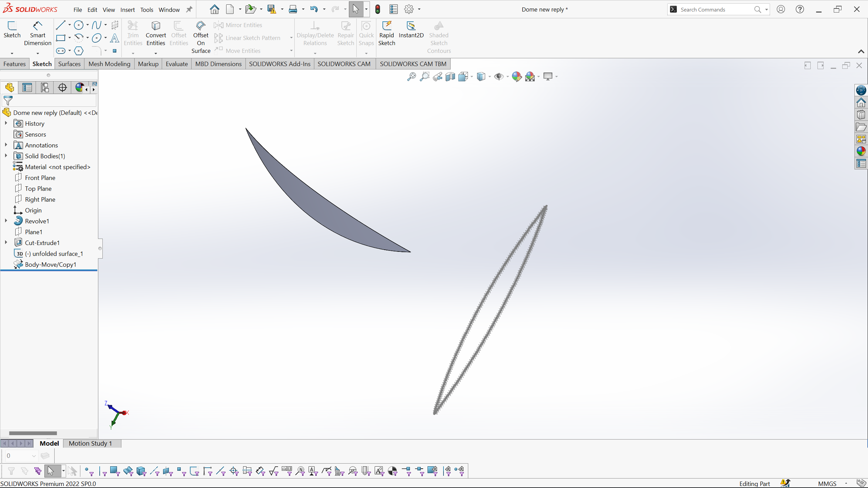Toggle Hide/Show Items eye icon
The width and height of the screenshot is (868, 488).
pyautogui.click(x=498, y=77)
